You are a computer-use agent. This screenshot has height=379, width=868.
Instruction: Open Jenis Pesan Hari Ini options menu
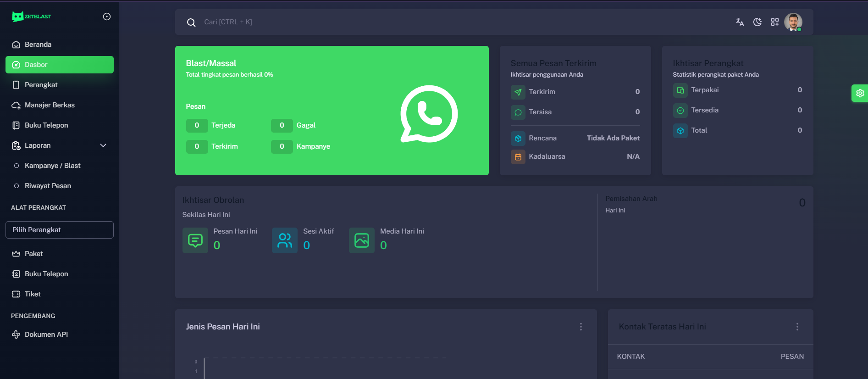(581, 327)
